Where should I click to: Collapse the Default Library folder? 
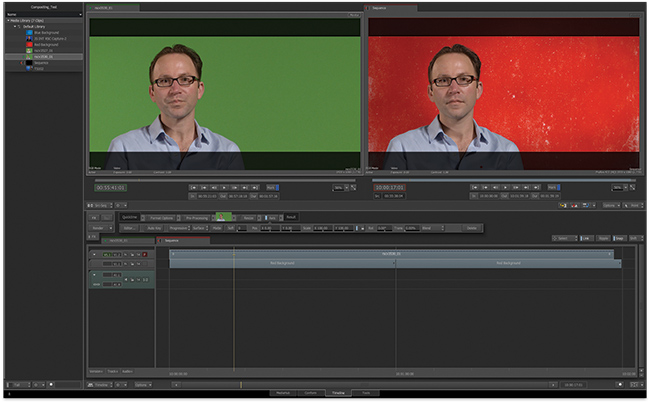pyautogui.click(x=14, y=27)
